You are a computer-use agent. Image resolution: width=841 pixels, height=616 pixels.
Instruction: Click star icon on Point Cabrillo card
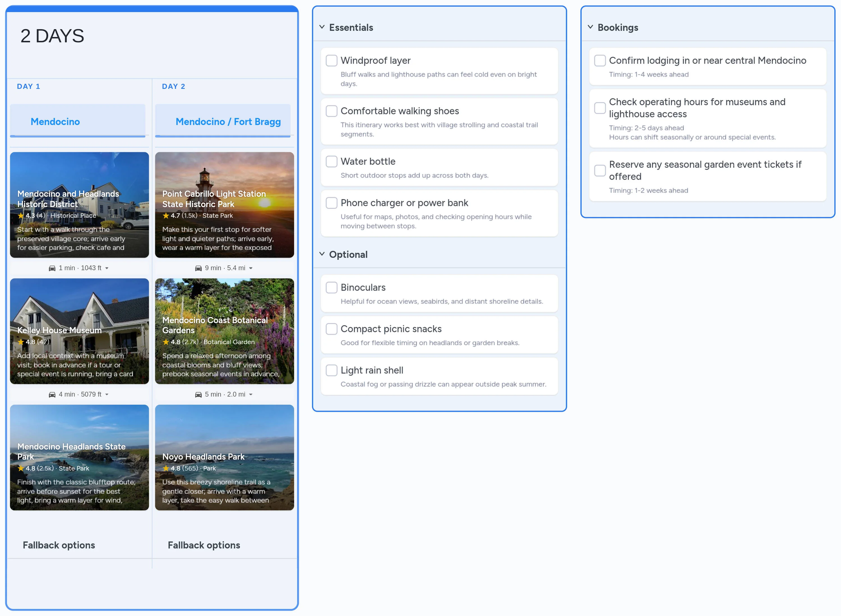166,216
